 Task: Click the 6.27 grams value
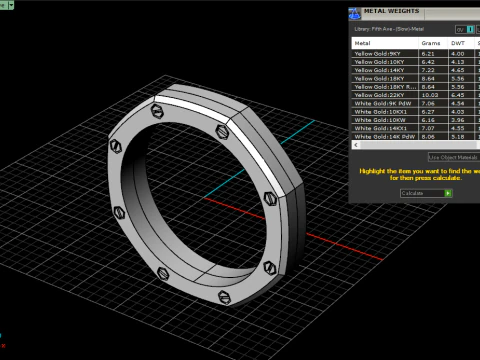(x=428, y=112)
